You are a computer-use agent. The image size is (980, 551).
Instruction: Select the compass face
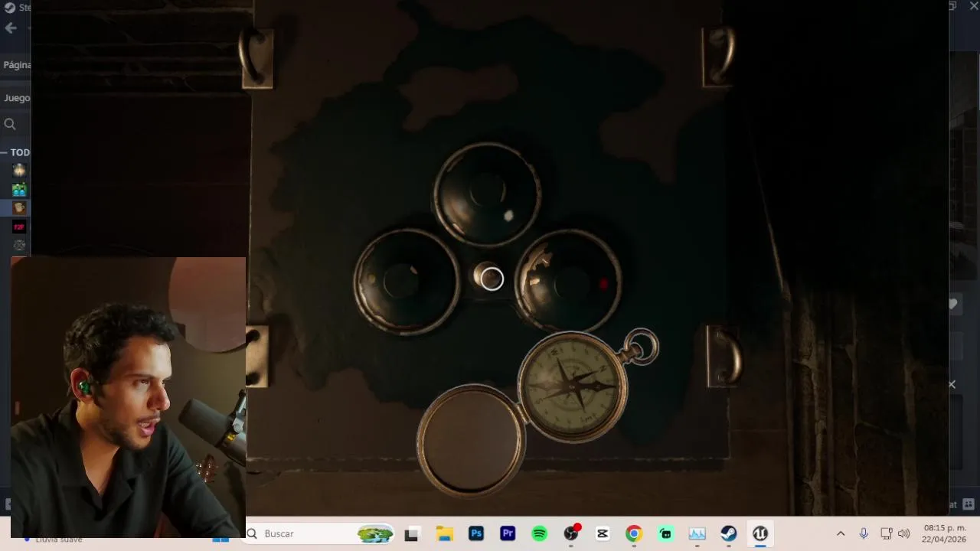573,386
